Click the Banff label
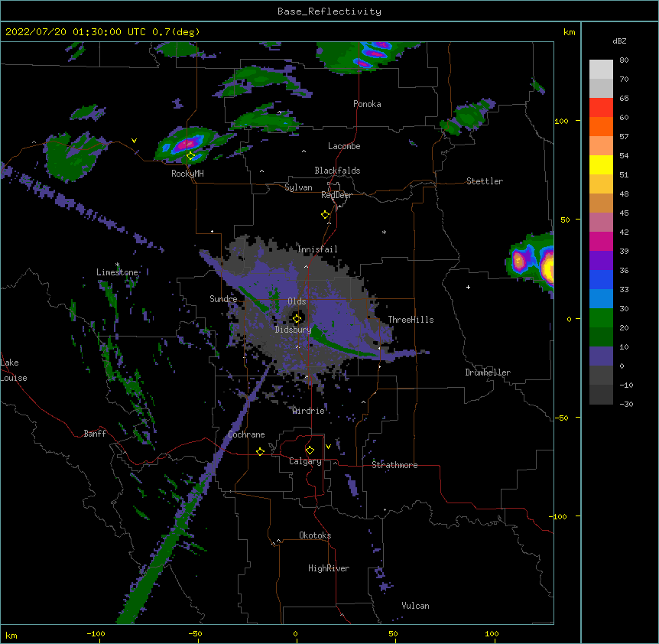Screen dimensions: 659x644 (x=95, y=434)
